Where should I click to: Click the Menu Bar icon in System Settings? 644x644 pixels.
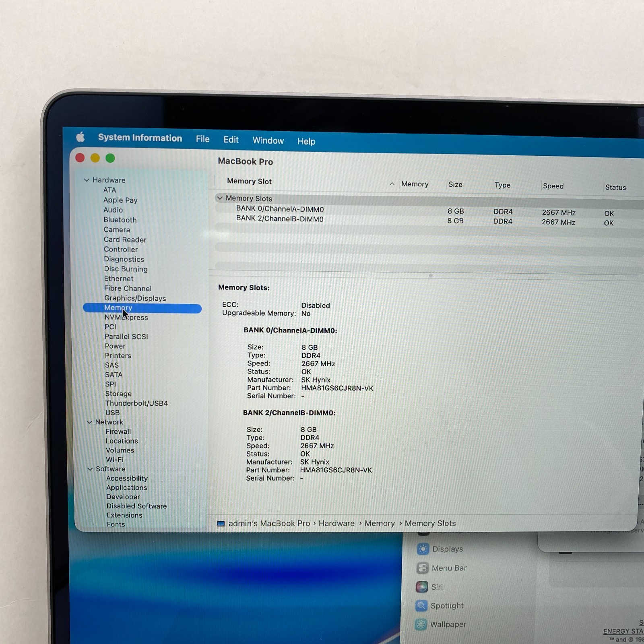click(x=422, y=568)
